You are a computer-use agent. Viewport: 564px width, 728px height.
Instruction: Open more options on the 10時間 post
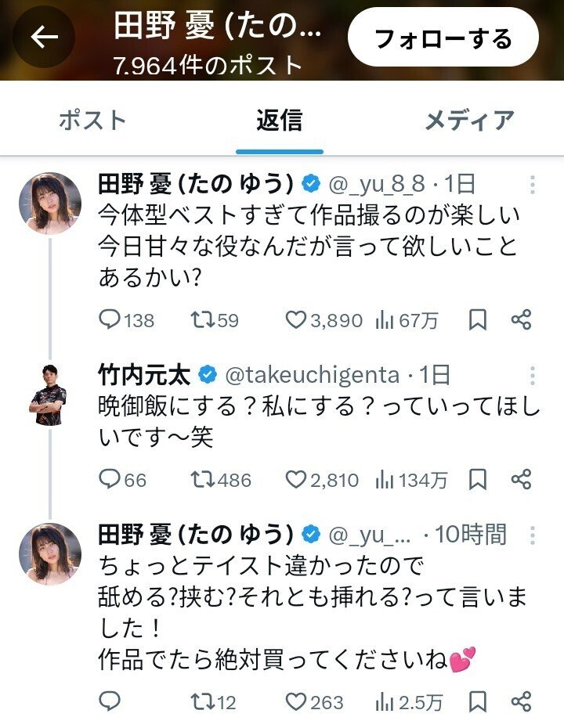click(532, 535)
